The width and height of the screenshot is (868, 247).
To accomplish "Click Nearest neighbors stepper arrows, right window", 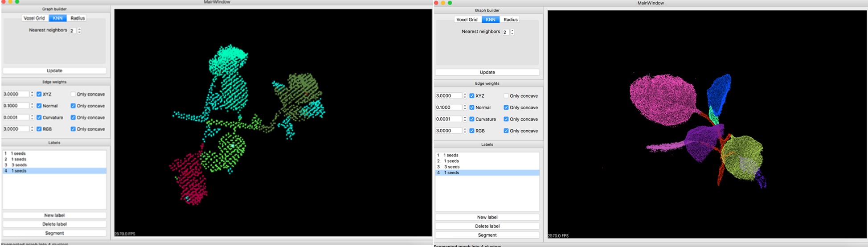I will click(512, 32).
